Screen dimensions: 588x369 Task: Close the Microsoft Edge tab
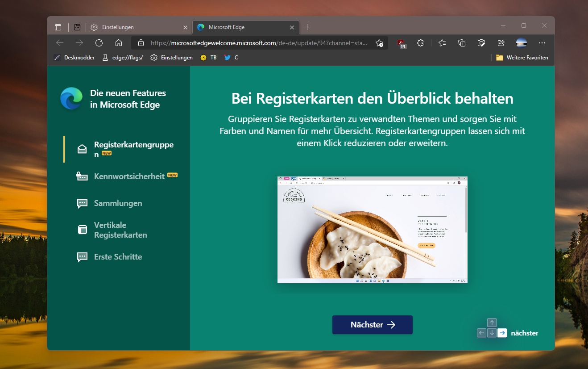(292, 27)
